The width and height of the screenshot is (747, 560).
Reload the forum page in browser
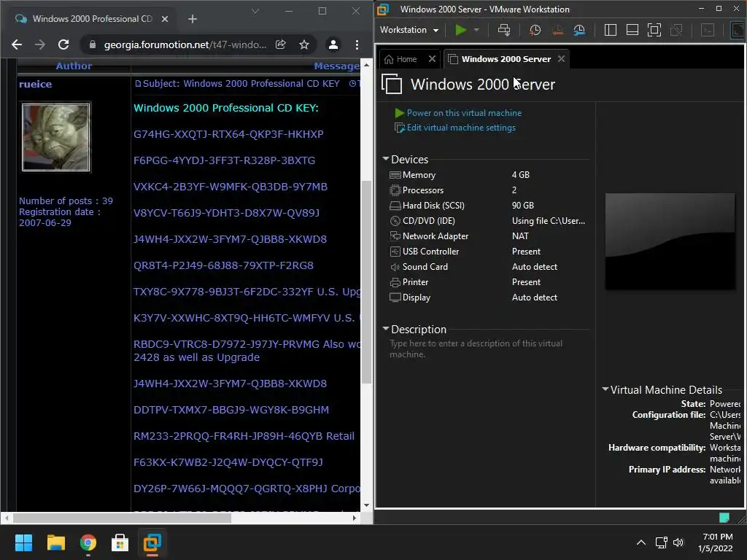63,44
